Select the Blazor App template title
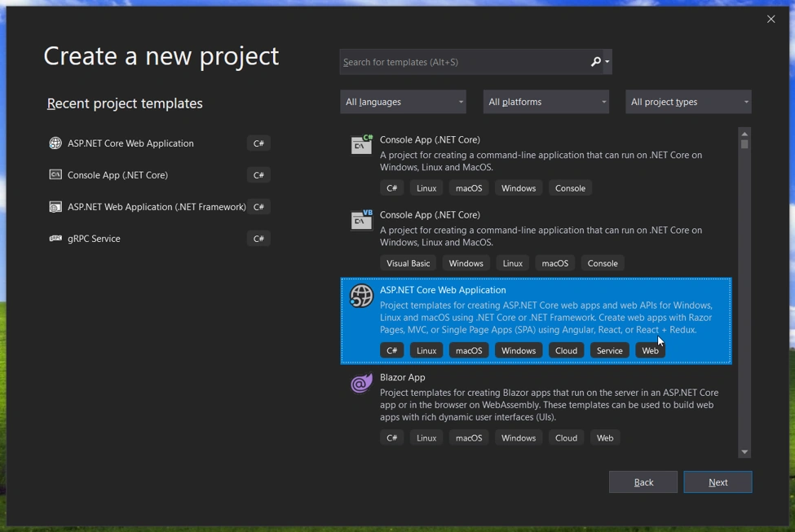The image size is (795, 532). point(403,377)
